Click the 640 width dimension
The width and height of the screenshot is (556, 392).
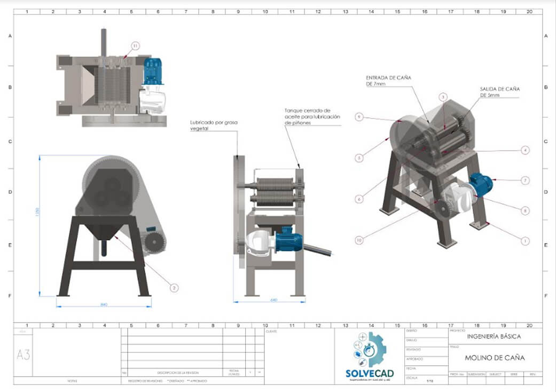point(274,300)
